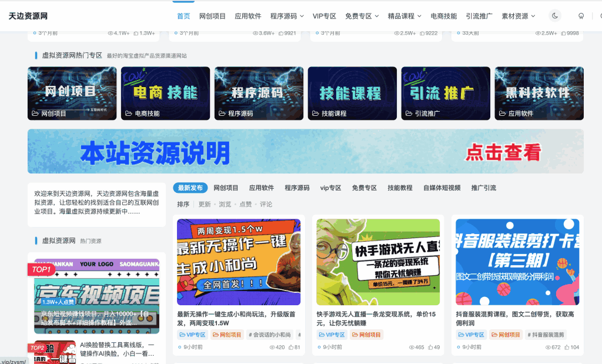Open the 黑科技软件 category tile
This screenshot has width=602, height=364.
pos(539,93)
